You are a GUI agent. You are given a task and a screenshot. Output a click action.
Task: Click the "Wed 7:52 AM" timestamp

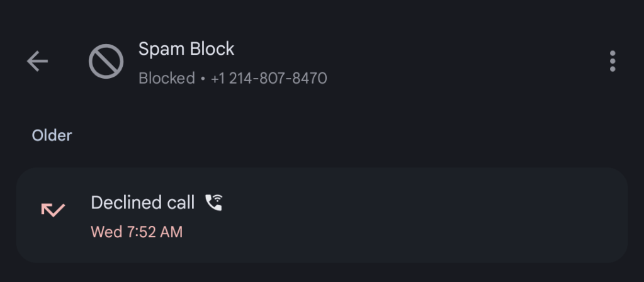pyautogui.click(x=137, y=232)
